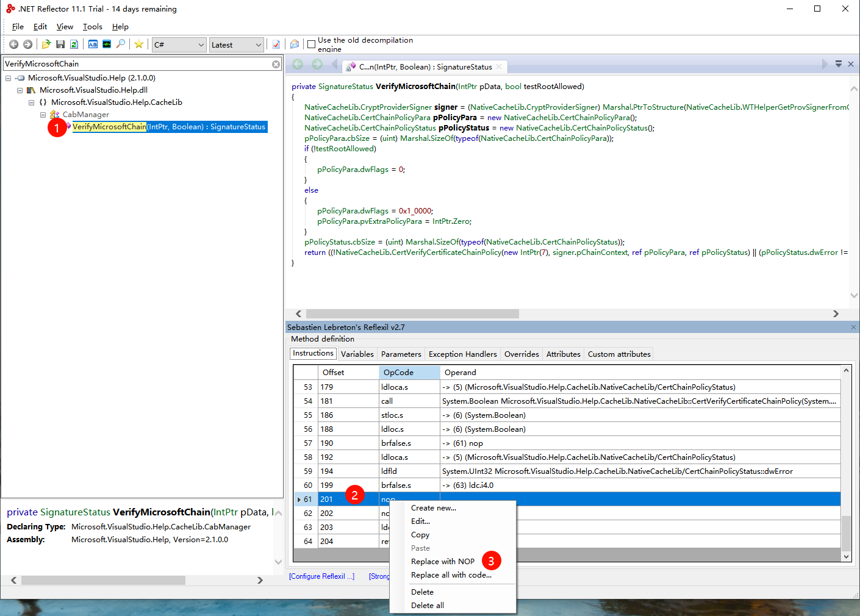This screenshot has height=616, width=860.
Task: Click the Operand column header
Action: [x=640, y=373]
